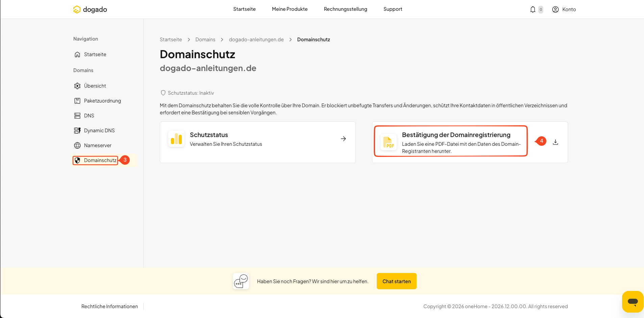644x318 pixels.
Task: Click 'Verwalten Sie Ihren Schutzstatus' text
Action: (226, 144)
